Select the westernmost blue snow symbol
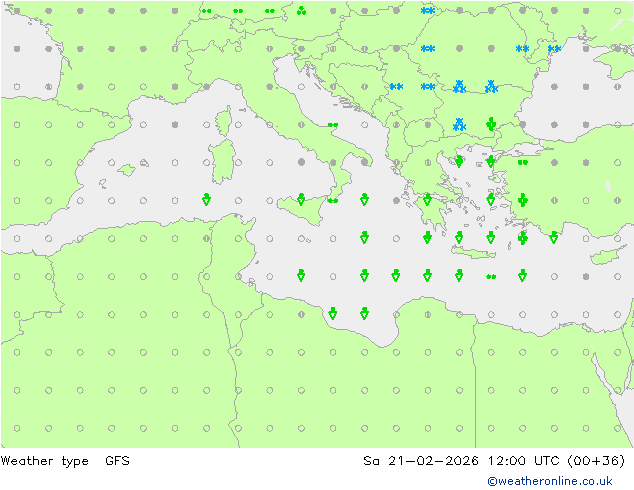This screenshot has height=490, width=634. pyautogui.click(x=396, y=87)
